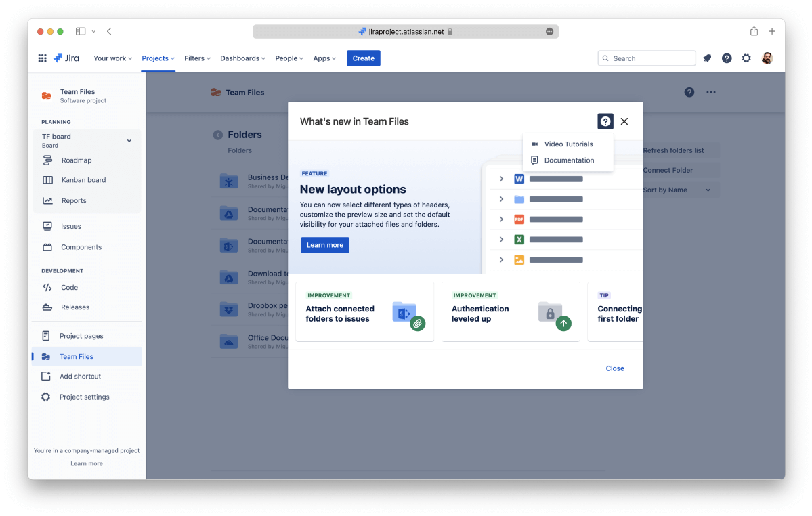Screen dimensions: 812x516
Task: Click the Project pages icon in sidebar
Action: pyautogui.click(x=45, y=336)
